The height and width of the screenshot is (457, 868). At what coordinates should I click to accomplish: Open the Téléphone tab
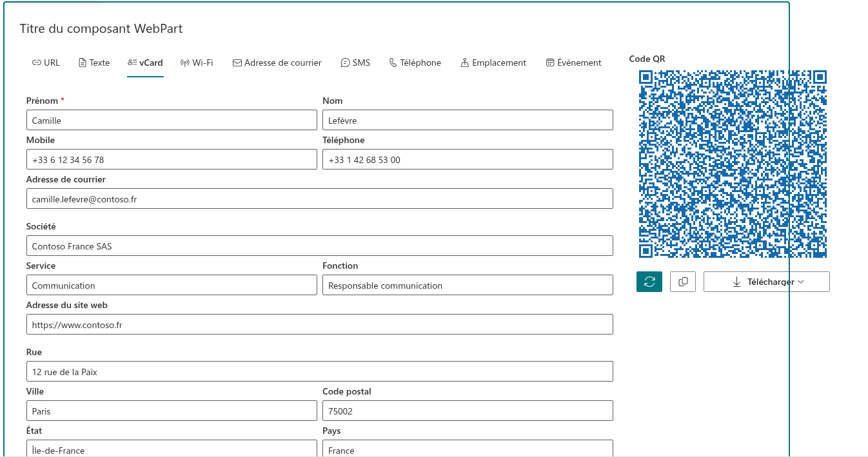tap(415, 63)
